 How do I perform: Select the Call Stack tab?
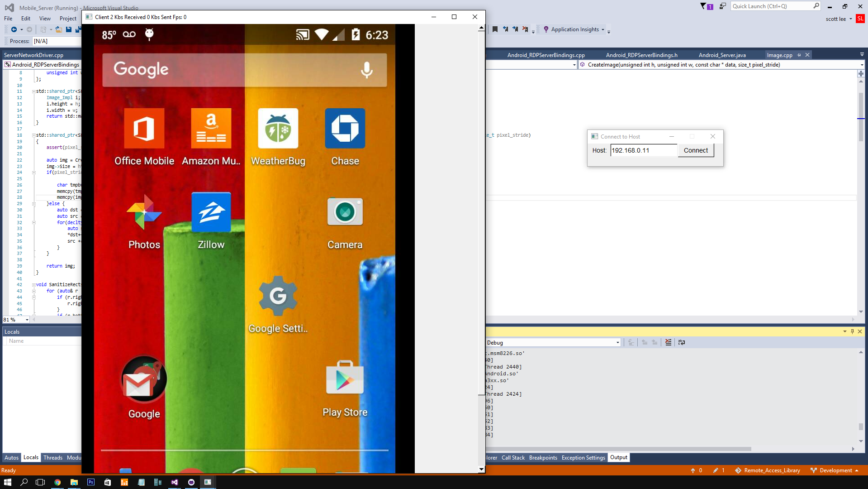(x=513, y=458)
